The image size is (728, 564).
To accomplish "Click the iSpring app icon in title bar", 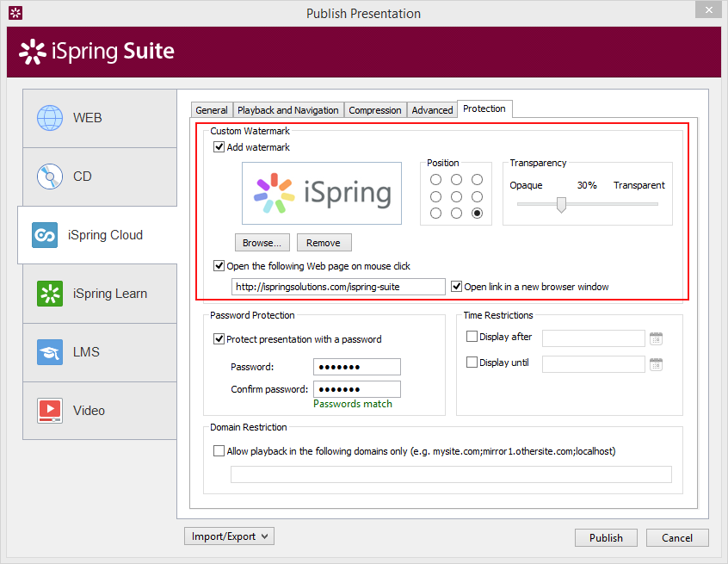I will pos(15,13).
